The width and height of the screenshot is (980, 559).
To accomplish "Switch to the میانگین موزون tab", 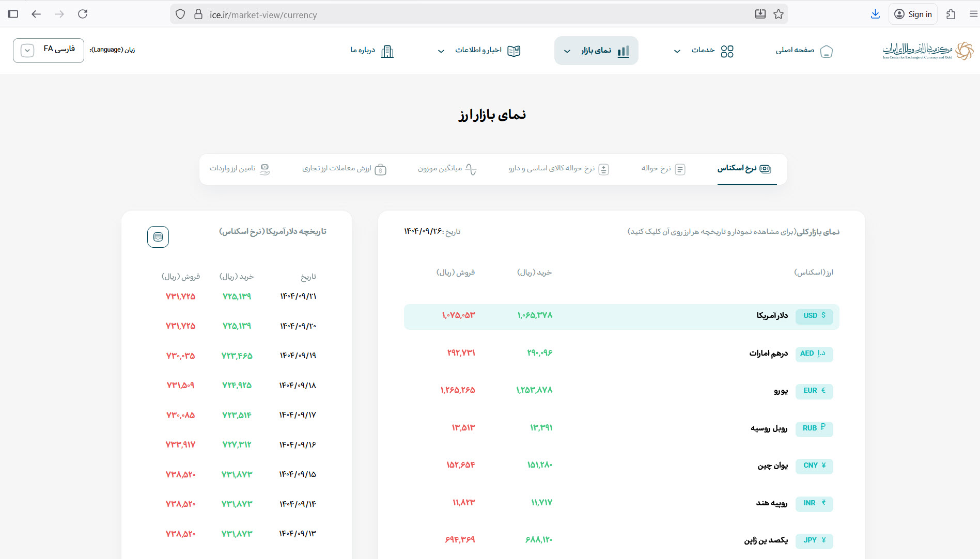I will click(447, 169).
